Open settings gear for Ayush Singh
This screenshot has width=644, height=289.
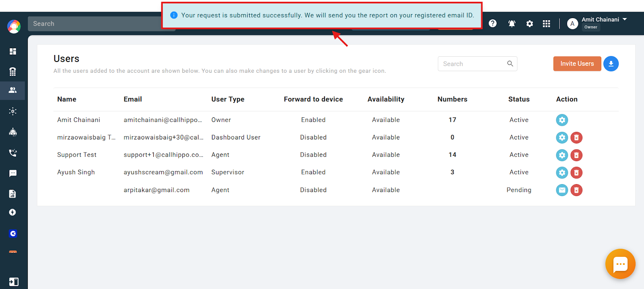[x=562, y=172]
